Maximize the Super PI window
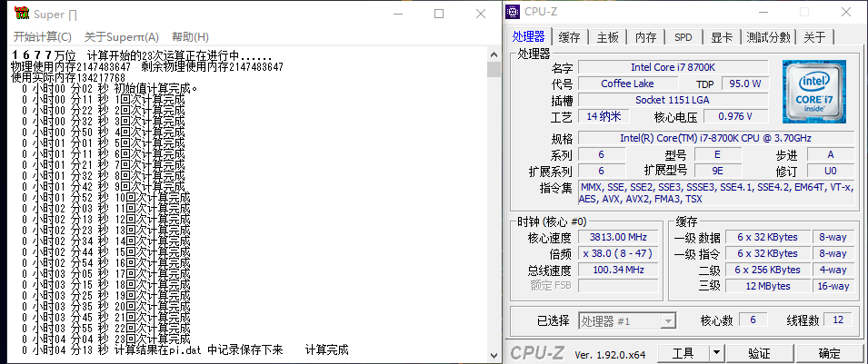 (x=439, y=14)
